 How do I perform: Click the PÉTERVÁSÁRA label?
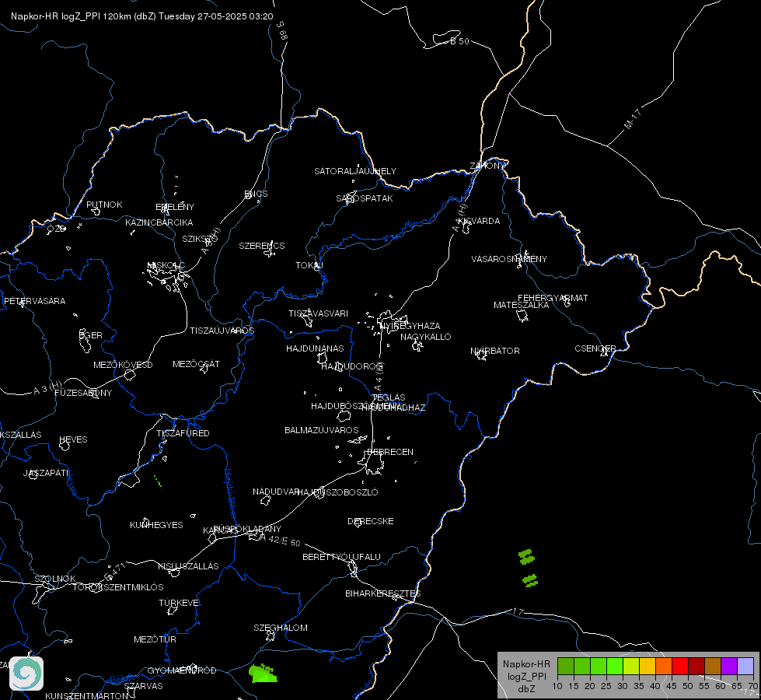click(x=34, y=301)
